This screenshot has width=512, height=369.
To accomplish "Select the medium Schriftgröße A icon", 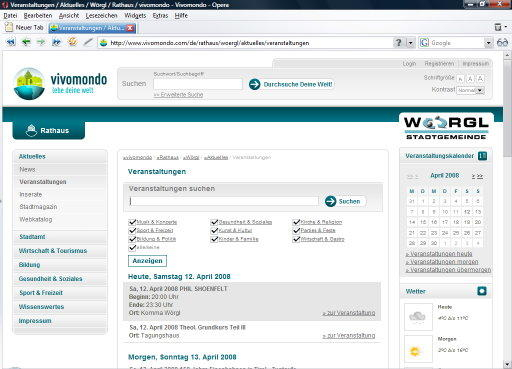I will (470, 79).
